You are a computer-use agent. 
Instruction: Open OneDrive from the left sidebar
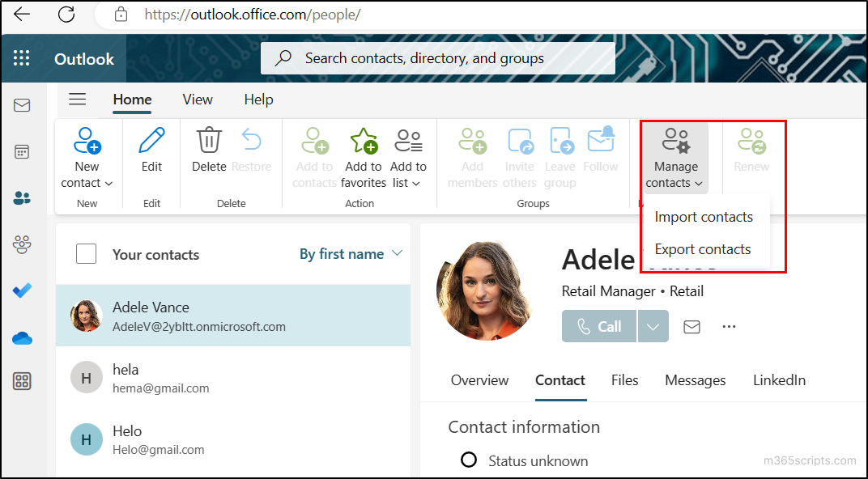(23, 339)
